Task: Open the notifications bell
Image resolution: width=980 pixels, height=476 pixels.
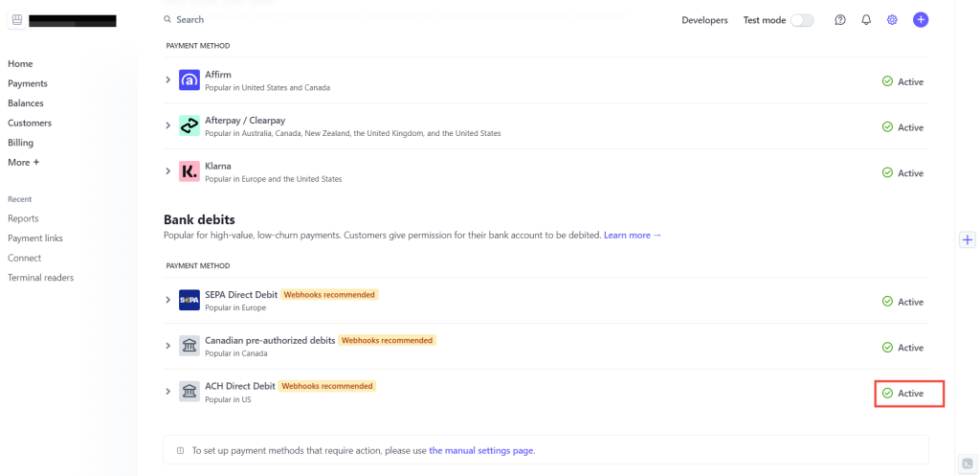Action: [866, 20]
